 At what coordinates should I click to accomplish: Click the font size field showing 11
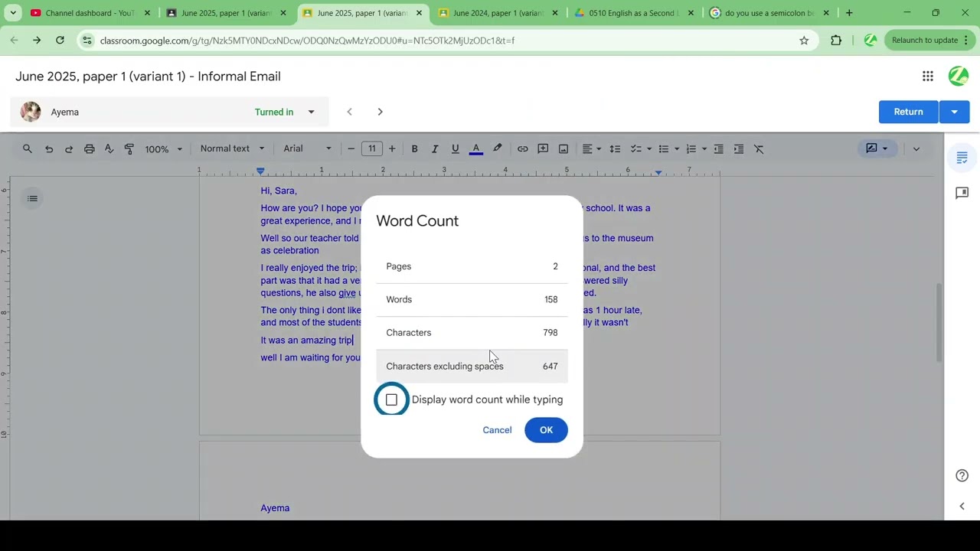(372, 148)
